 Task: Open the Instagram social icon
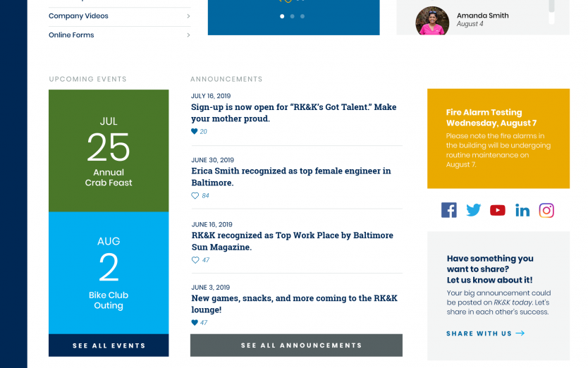(546, 210)
